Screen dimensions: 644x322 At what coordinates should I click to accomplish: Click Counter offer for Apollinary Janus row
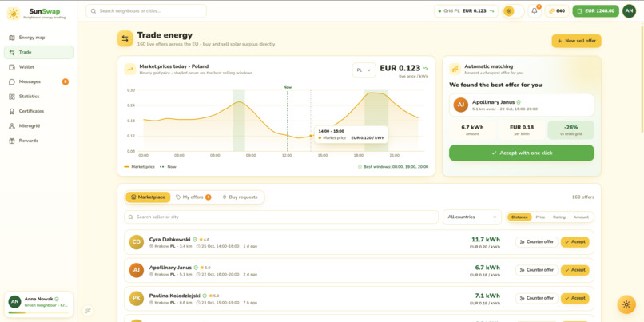point(537,270)
